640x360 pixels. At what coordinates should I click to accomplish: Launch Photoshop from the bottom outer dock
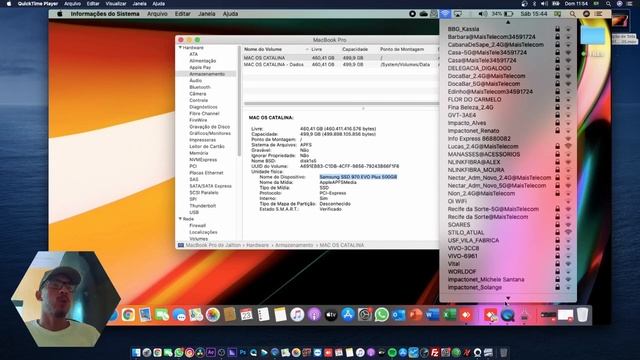click(x=243, y=353)
